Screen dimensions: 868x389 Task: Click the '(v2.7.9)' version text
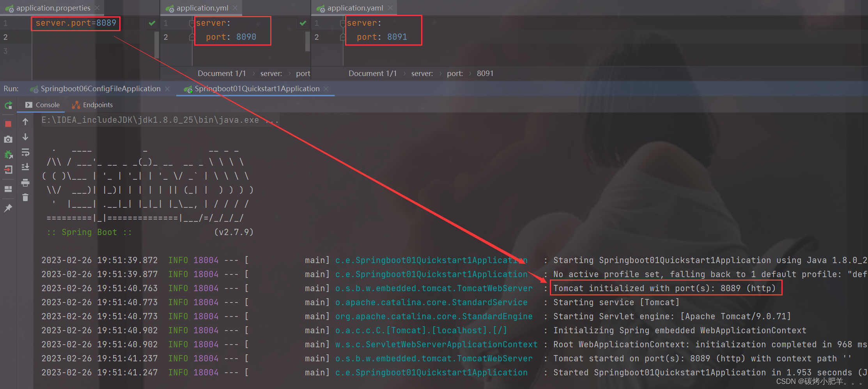click(234, 232)
